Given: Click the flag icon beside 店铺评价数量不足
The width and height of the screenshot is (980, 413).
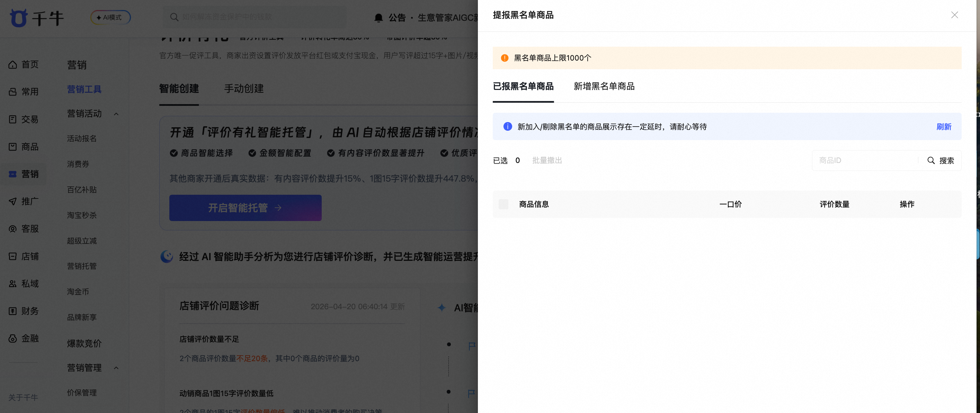Looking at the screenshot, I should (472, 346).
